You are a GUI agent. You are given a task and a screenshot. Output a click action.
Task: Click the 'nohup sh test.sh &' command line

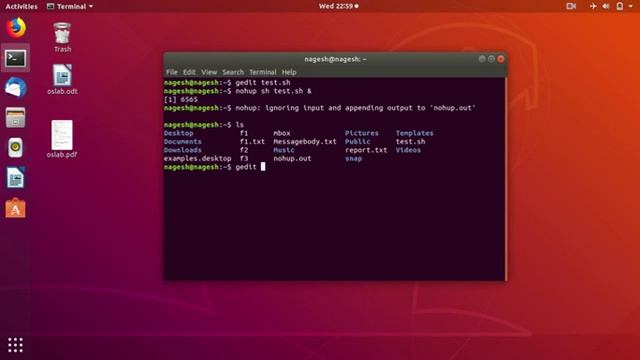coord(273,91)
